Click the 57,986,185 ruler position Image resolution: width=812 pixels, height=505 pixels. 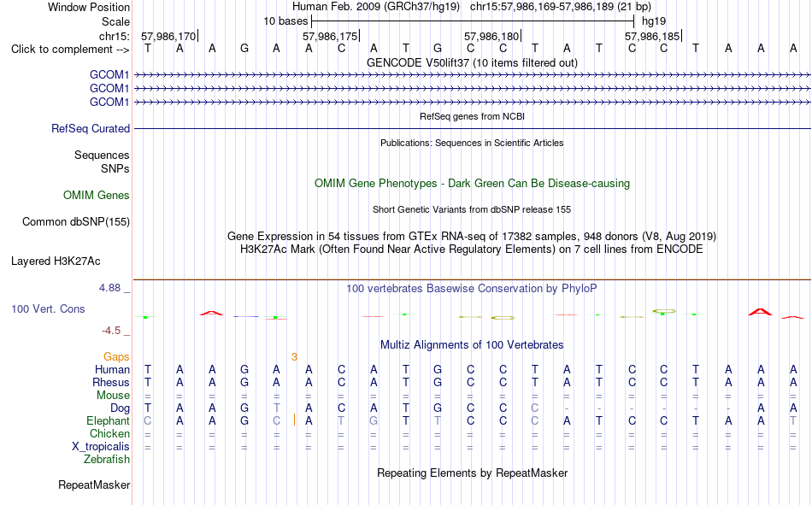click(652, 36)
